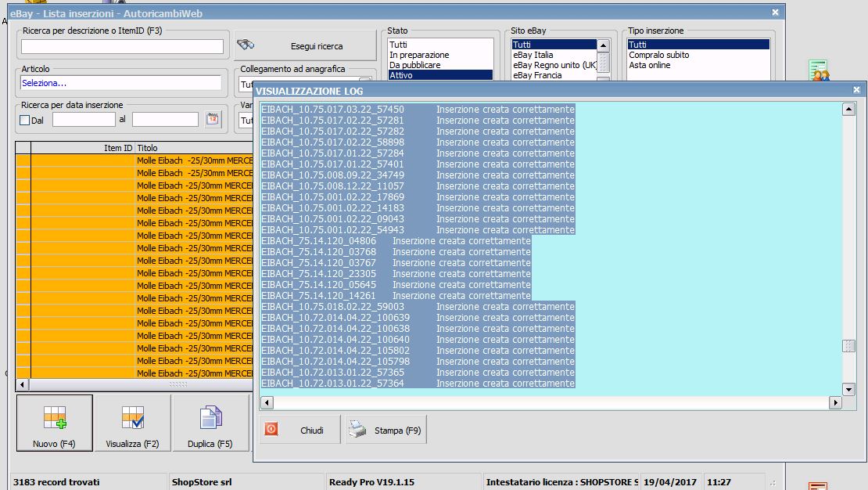This screenshot has height=490, width=868.
Task: Click 'Ready Pro V19.1.15' in status bar
Action: (371, 482)
